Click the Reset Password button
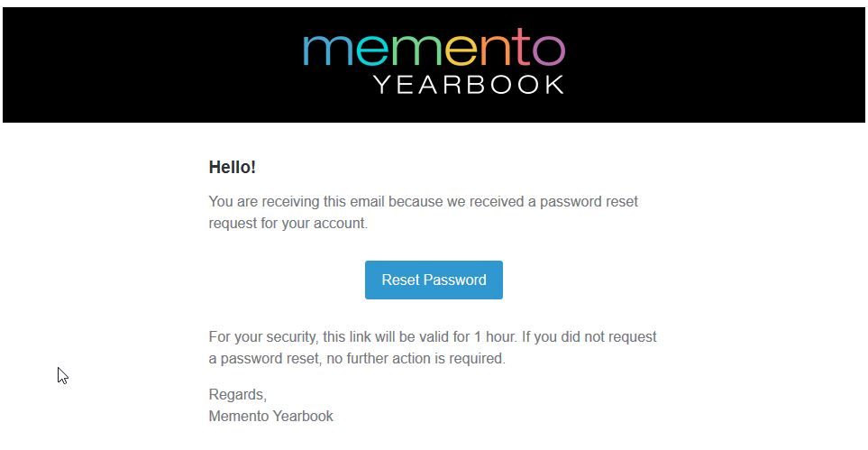Screen dimensions: 868x450 coord(434,280)
